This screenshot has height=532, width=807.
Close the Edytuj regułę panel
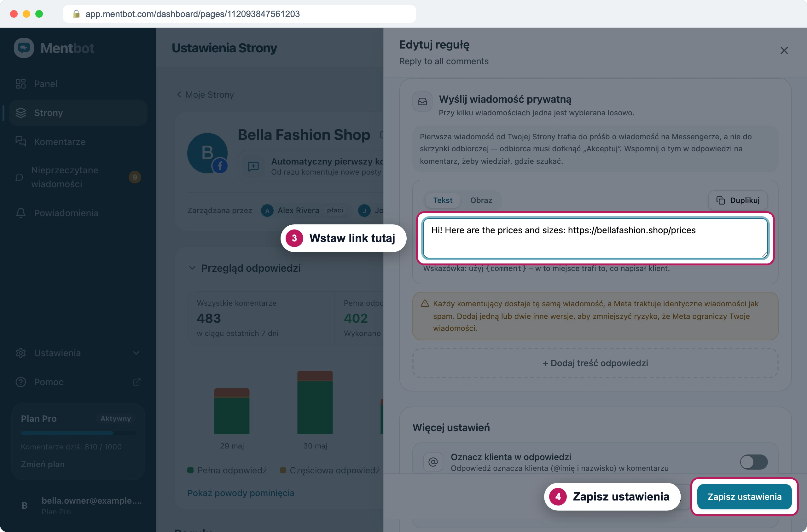[784, 50]
